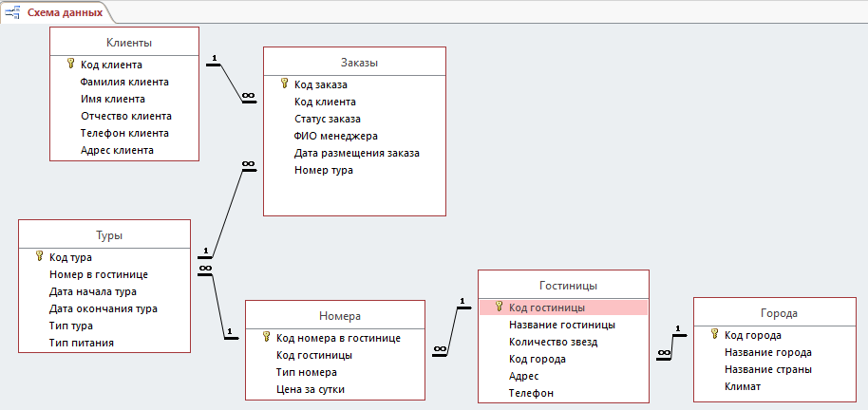
Task: Click the key icon beside Код гостиницы in Гостиницы
Action: click(x=499, y=306)
